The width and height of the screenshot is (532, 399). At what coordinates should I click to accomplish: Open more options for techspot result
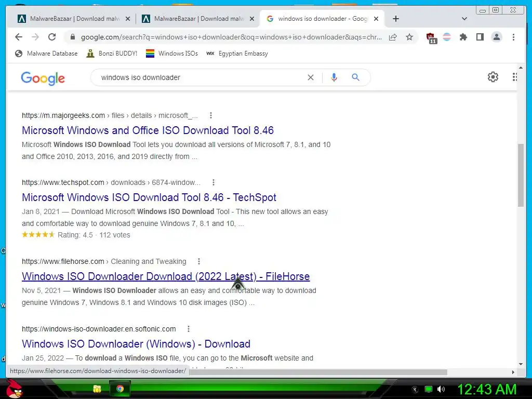[x=214, y=182]
